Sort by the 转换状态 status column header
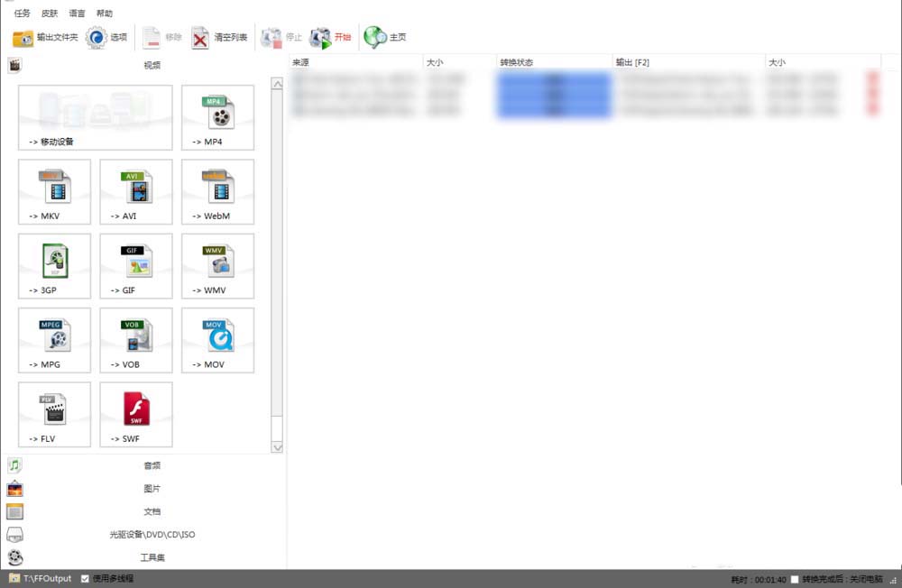 (x=554, y=62)
